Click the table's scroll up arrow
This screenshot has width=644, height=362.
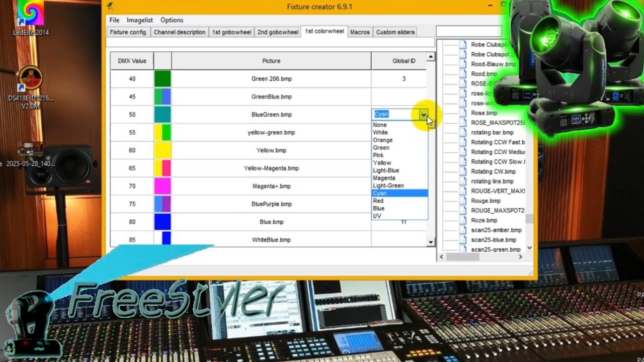(x=430, y=56)
